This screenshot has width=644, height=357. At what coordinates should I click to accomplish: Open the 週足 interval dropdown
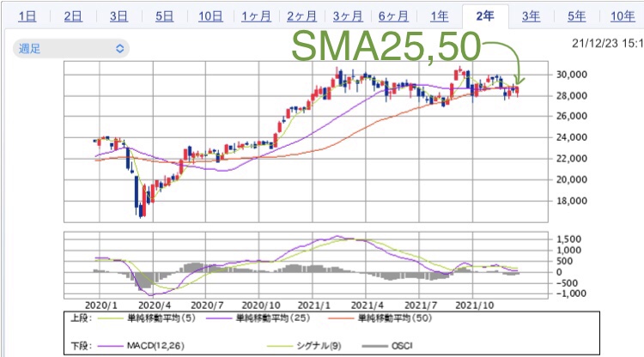70,49
